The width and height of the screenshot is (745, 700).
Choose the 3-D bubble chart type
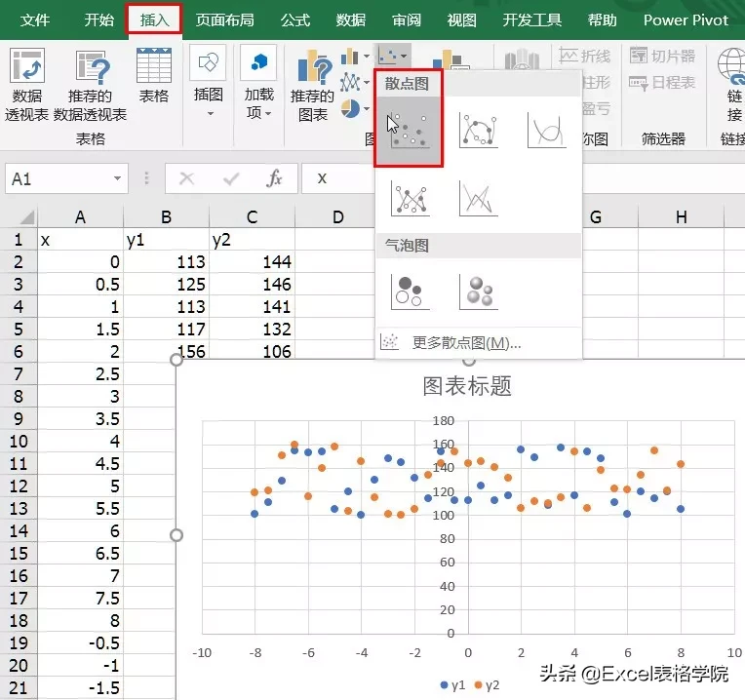click(x=479, y=292)
